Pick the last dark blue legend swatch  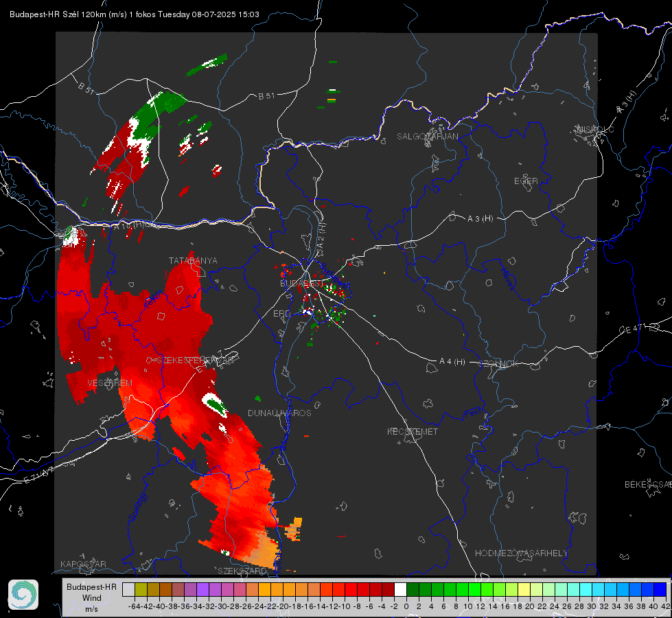tap(660, 589)
